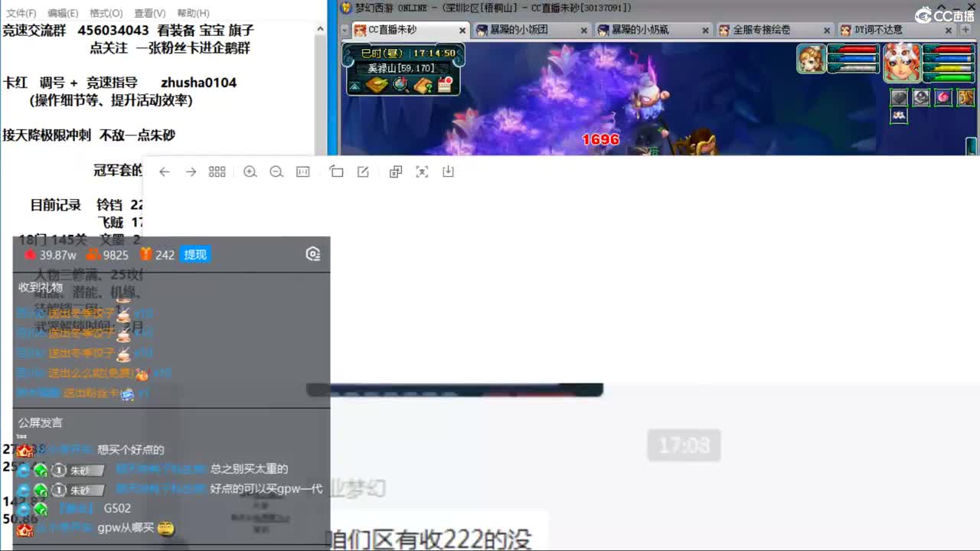
Task: Click the 公屏发言 section header
Action: 41,422
